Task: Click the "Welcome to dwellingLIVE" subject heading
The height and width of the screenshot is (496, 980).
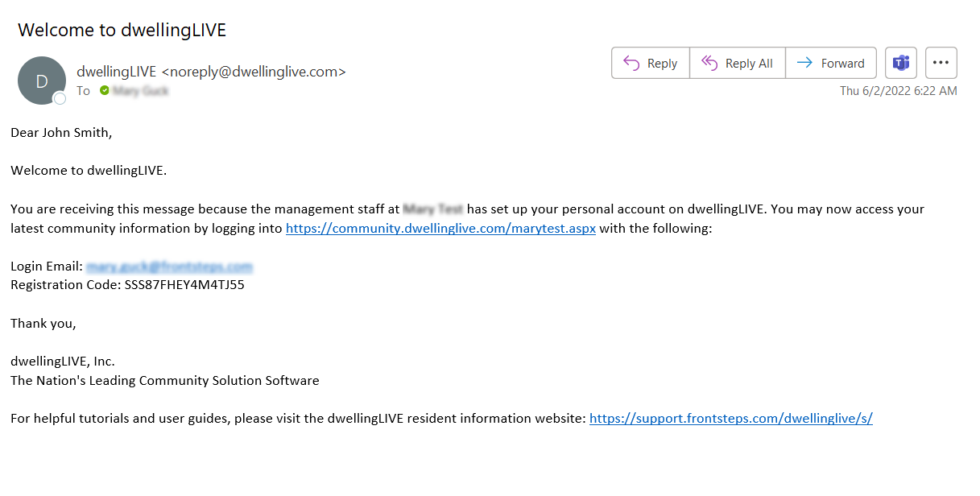Action: point(122,31)
